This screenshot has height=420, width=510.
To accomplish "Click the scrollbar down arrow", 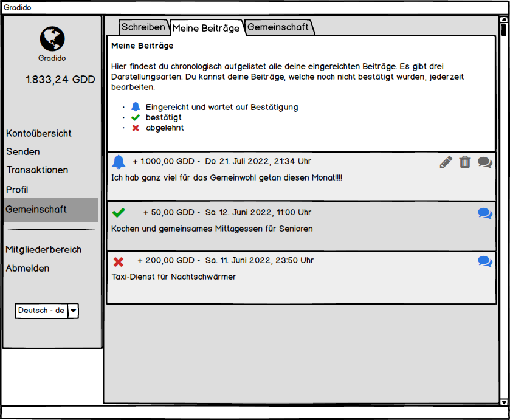I will click(x=503, y=402).
